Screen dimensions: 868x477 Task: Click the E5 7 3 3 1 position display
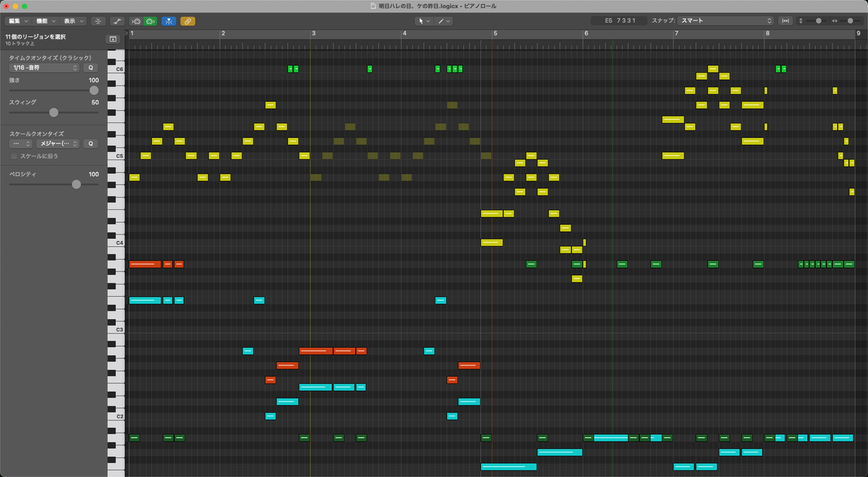click(x=618, y=21)
